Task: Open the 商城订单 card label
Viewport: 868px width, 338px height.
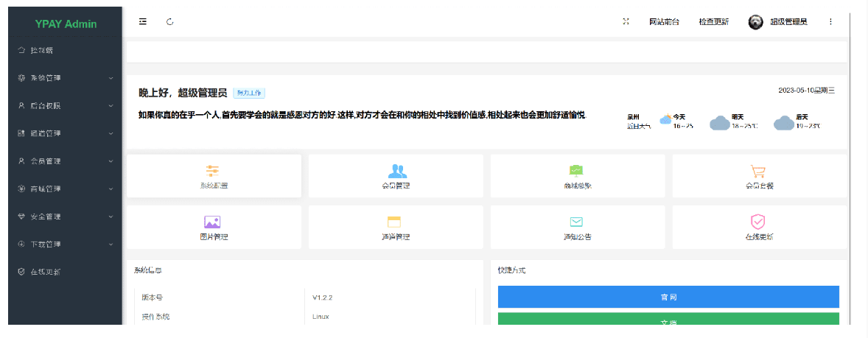Action: (x=578, y=186)
